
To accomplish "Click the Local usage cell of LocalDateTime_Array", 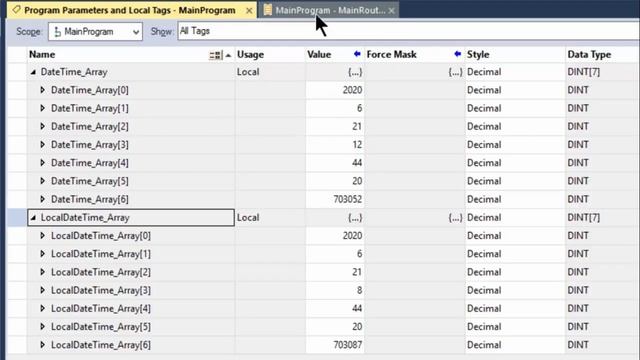I will click(270, 218).
